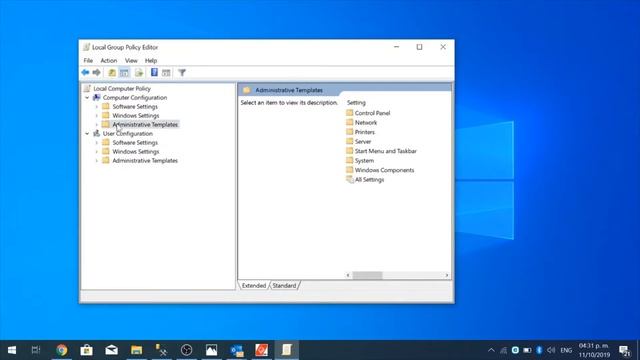Click the blue Help toolbar icon

pyautogui.click(x=154, y=72)
